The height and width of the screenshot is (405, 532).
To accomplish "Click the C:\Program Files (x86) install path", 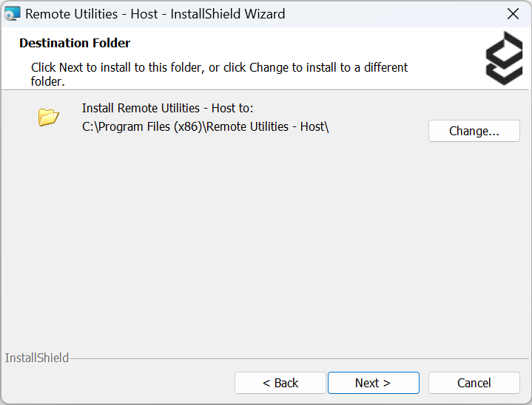I will tap(205, 126).
